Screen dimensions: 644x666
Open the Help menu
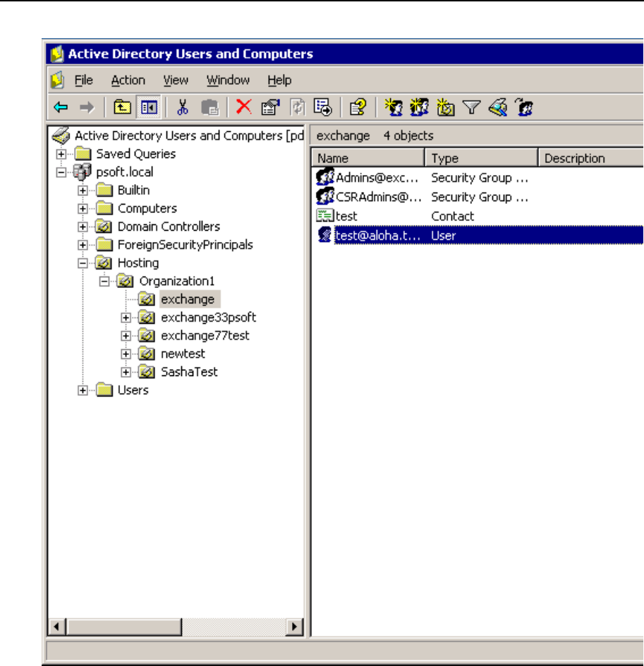tap(279, 80)
